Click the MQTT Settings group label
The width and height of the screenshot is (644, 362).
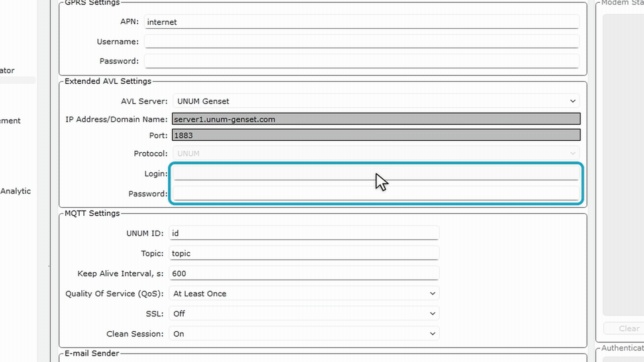pyautogui.click(x=92, y=213)
